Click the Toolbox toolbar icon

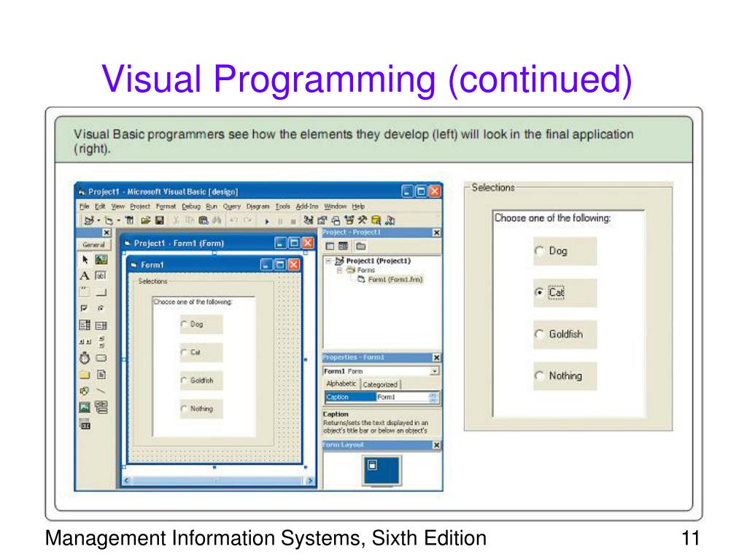pos(363,220)
